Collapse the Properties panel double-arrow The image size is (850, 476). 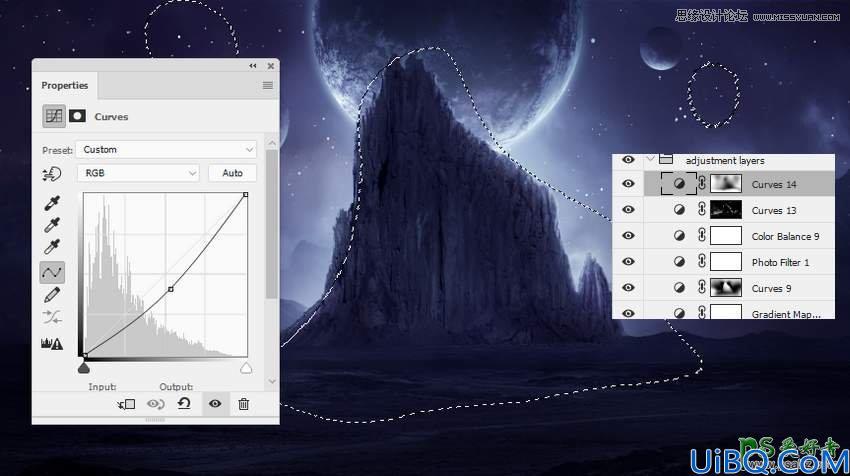[x=253, y=66]
